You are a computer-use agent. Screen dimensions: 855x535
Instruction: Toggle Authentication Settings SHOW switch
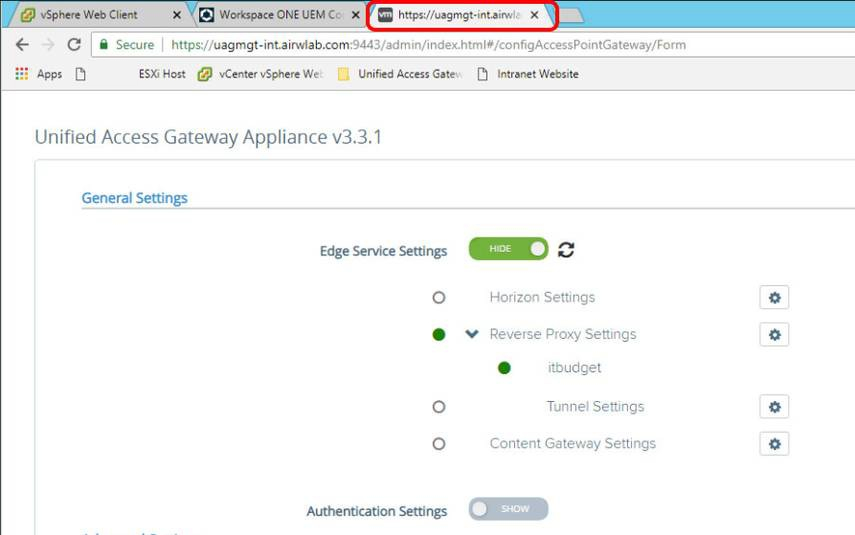click(x=508, y=509)
